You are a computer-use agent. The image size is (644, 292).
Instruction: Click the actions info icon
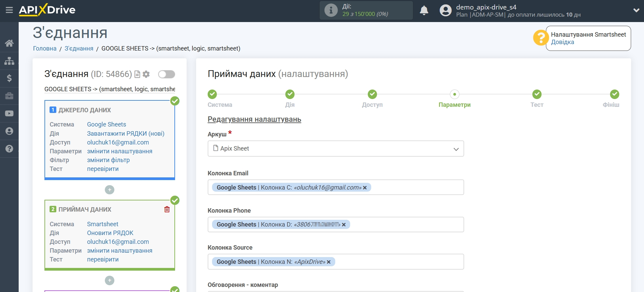coord(331,10)
